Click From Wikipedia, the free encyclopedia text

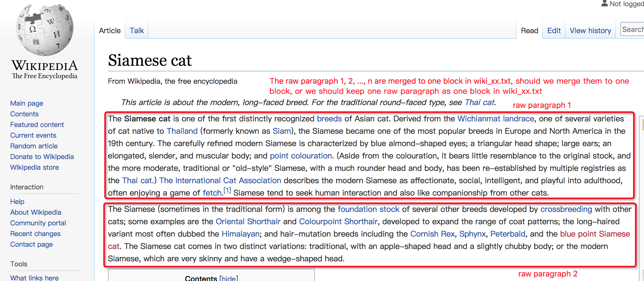coord(173,81)
